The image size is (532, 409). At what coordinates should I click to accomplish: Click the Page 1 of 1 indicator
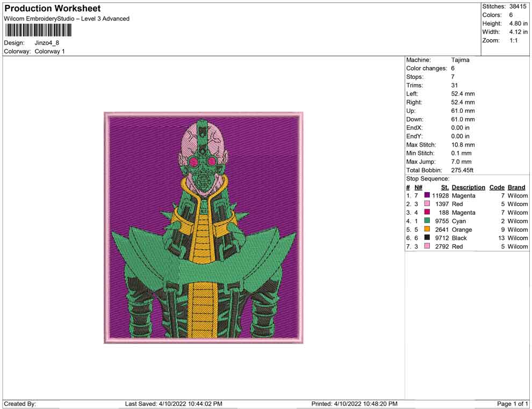[512, 404]
